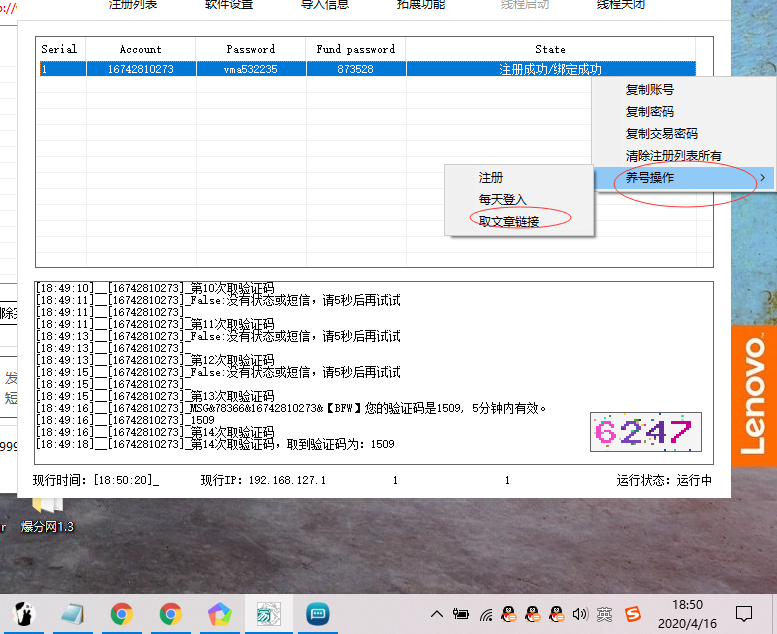Open the 爆分网1.3 desktop folder
The width and height of the screenshot is (777, 634).
click(x=47, y=512)
